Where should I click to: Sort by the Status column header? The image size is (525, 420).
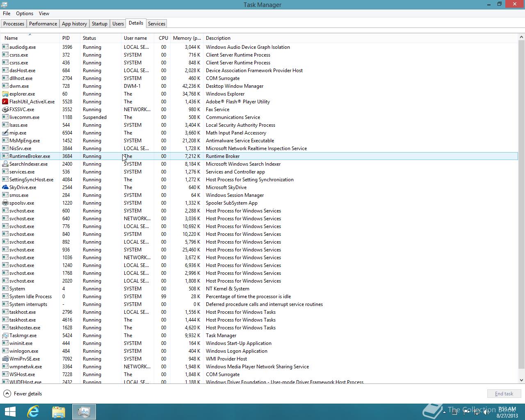pos(100,38)
